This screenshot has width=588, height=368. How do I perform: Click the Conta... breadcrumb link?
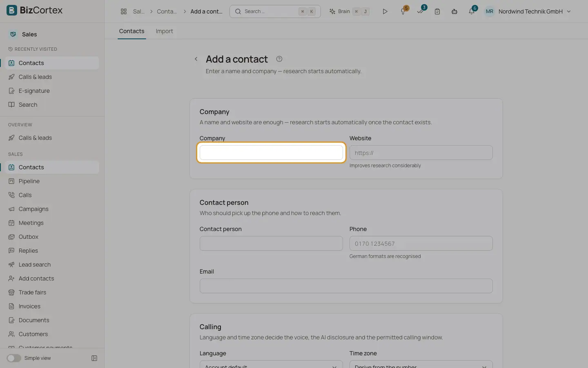[167, 11]
